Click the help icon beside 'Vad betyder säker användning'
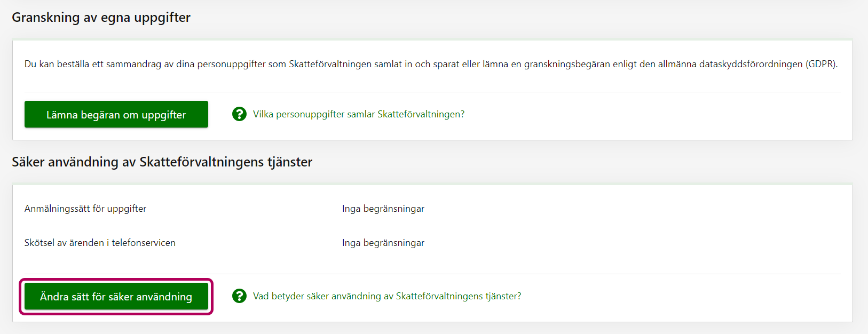Image resolution: width=868 pixels, height=334 pixels. pyautogui.click(x=239, y=296)
